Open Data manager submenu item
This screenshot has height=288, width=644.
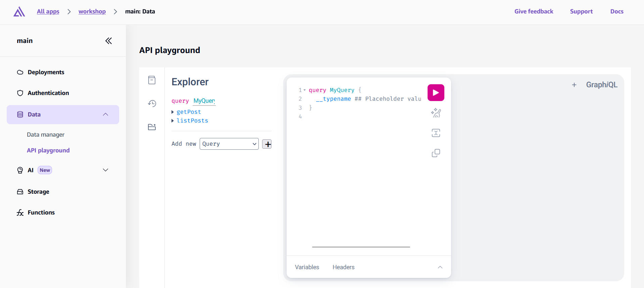coord(46,135)
